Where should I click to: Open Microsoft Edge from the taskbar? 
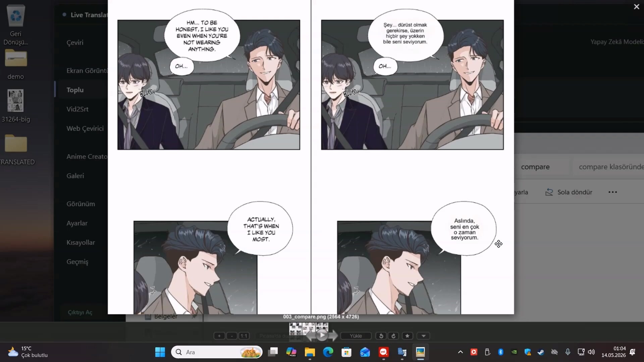[328, 352]
